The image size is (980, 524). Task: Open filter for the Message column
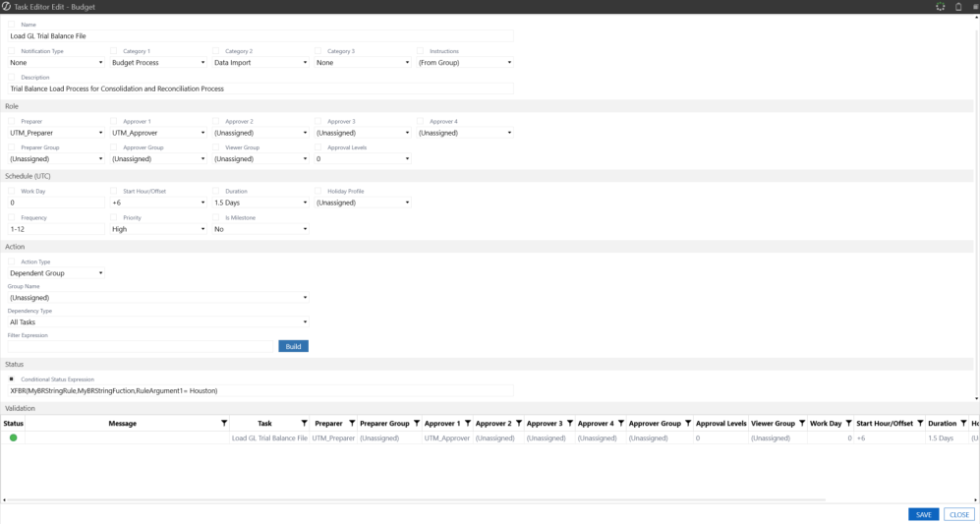(225, 424)
